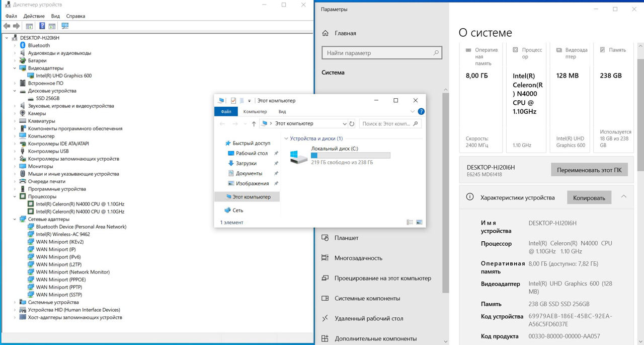Collapse the Характеристики устройства section
Viewport: 644px width, 345px height.
point(624,196)
